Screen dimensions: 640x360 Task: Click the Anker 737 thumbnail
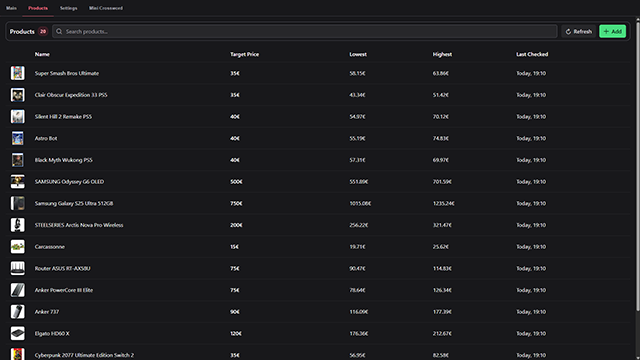pyautogui.click(x=18, y=311)
